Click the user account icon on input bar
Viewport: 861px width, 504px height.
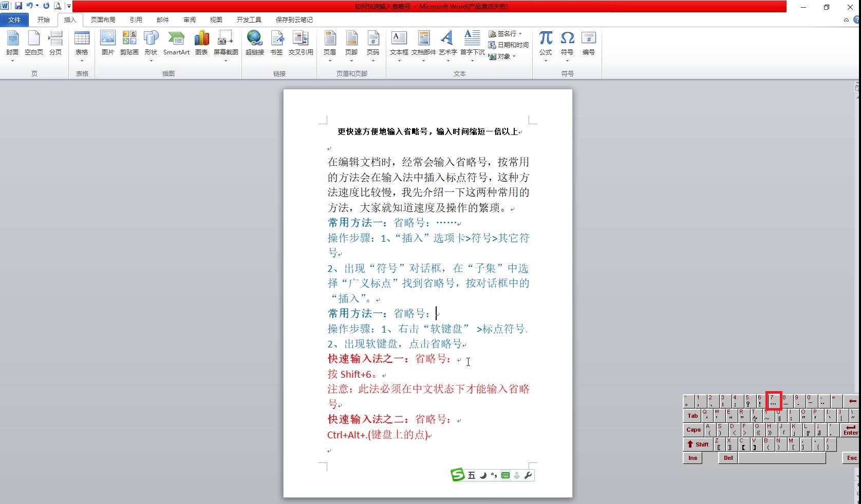pyautogui.click(x=517, y=475)
